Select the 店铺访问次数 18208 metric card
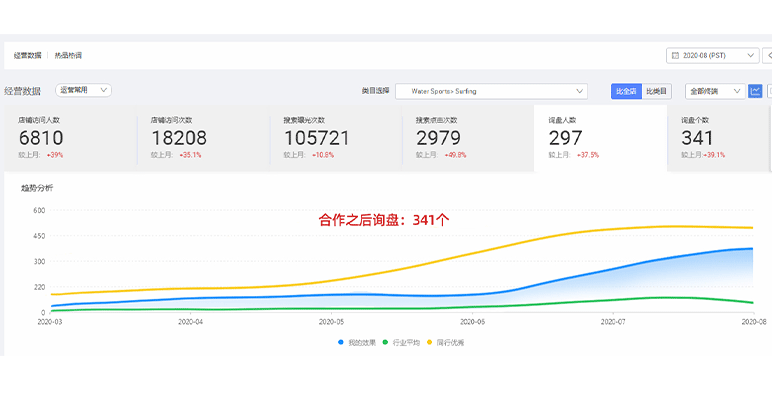 (203, 138)
